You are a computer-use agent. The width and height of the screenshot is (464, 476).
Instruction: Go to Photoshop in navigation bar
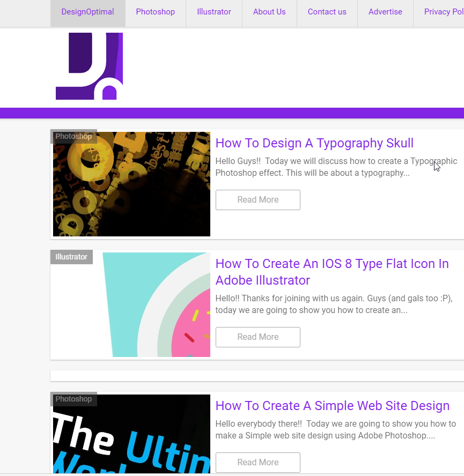[x=155, y=12]
